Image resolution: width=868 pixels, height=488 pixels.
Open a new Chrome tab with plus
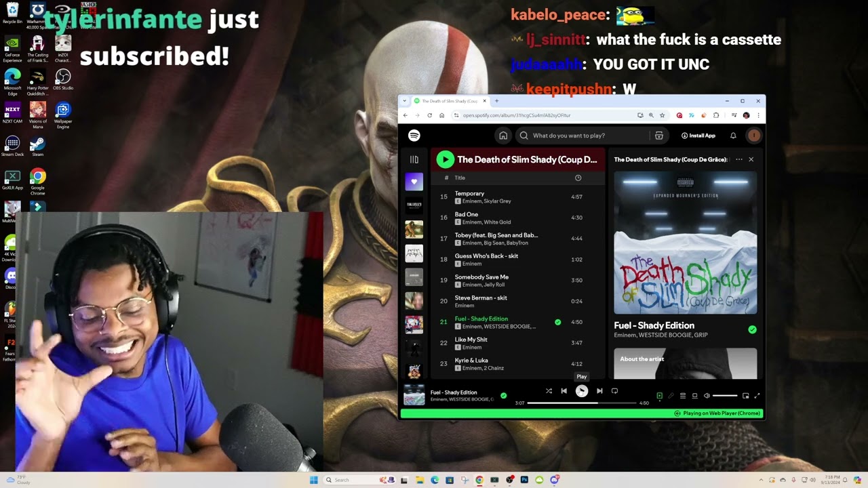[x=496, y=101]
